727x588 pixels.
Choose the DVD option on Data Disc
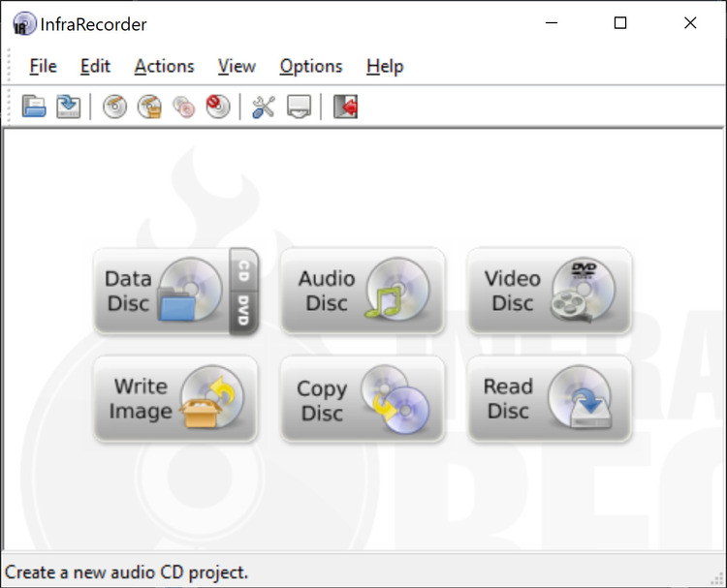(x=244, y=312)
